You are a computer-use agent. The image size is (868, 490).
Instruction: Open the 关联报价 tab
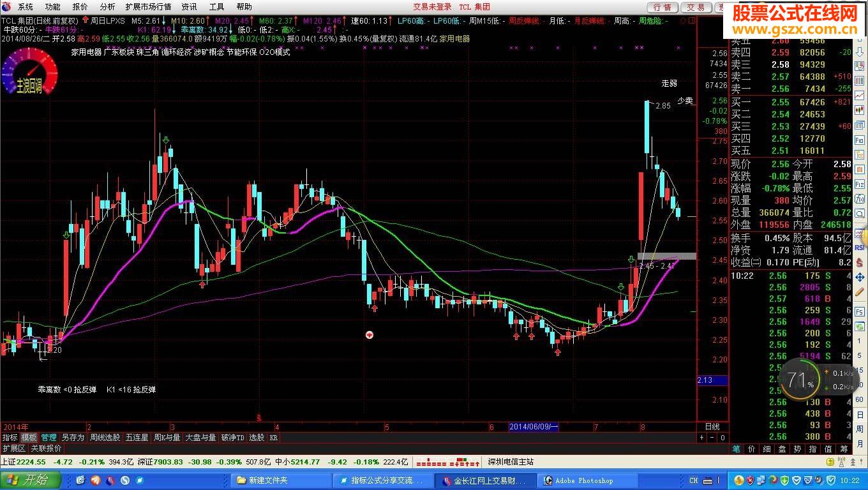[x=47, y=449]
